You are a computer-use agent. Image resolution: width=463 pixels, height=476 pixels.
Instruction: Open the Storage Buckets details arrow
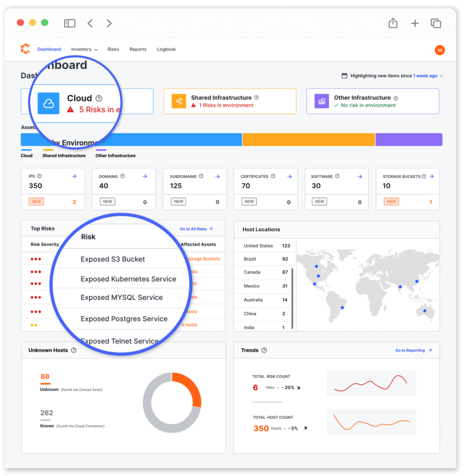tap(432, 176)
